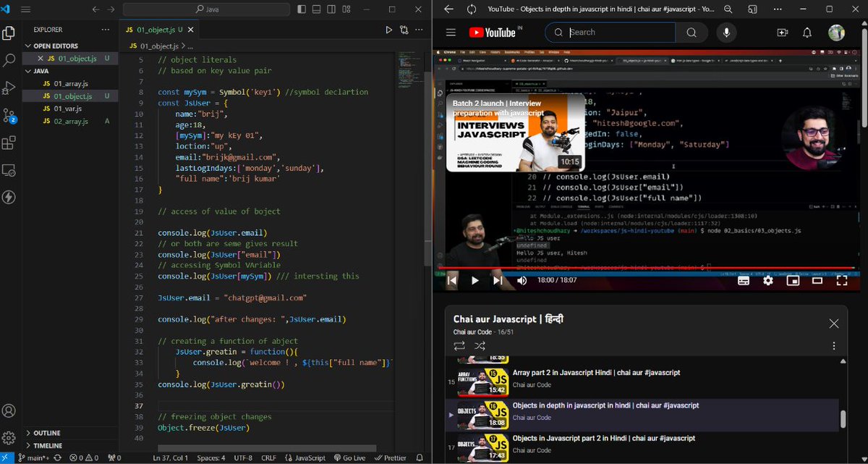Click the open changes compare icon in editor
This screenshot has width=868, height=464.
[404, 30]
